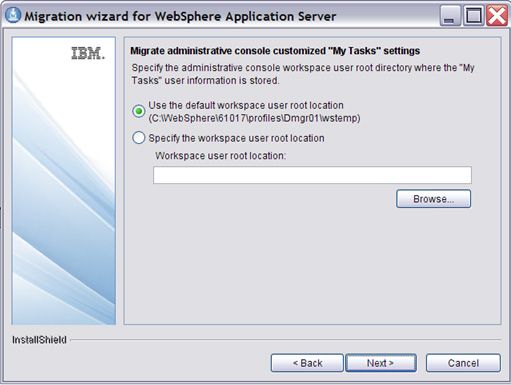Close the Migration wizard window

(x=497, y=15)
